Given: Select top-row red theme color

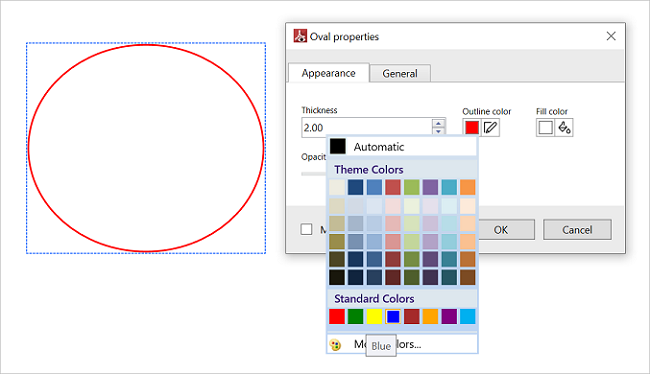Looking at the screenshot, I should point(393,187).
